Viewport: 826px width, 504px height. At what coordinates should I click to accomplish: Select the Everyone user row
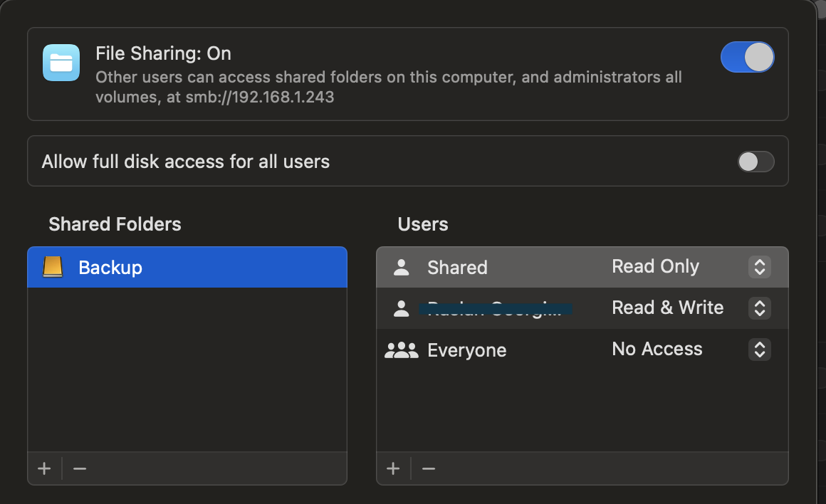tap(582, 350)
